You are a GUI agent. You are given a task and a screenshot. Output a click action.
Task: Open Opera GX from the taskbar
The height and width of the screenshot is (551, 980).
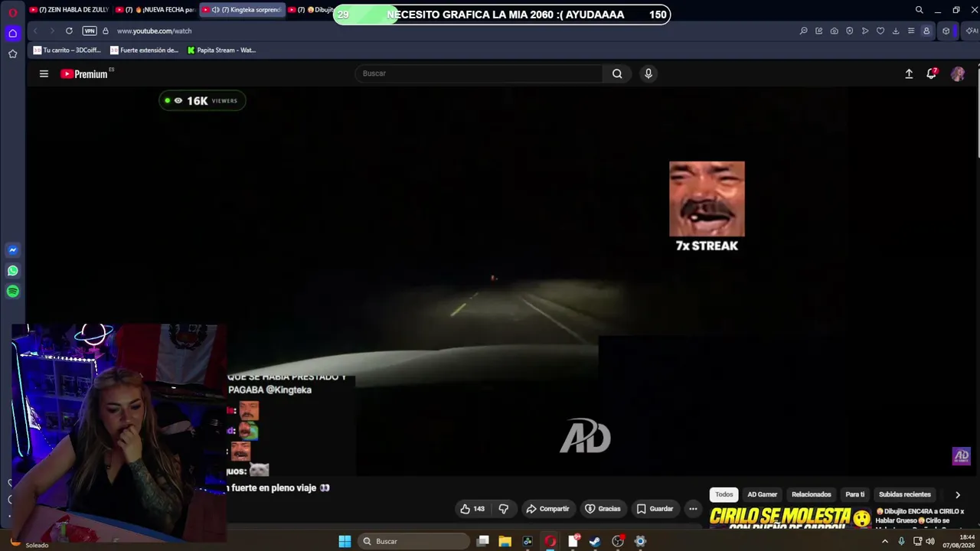(x=550, y=541)
